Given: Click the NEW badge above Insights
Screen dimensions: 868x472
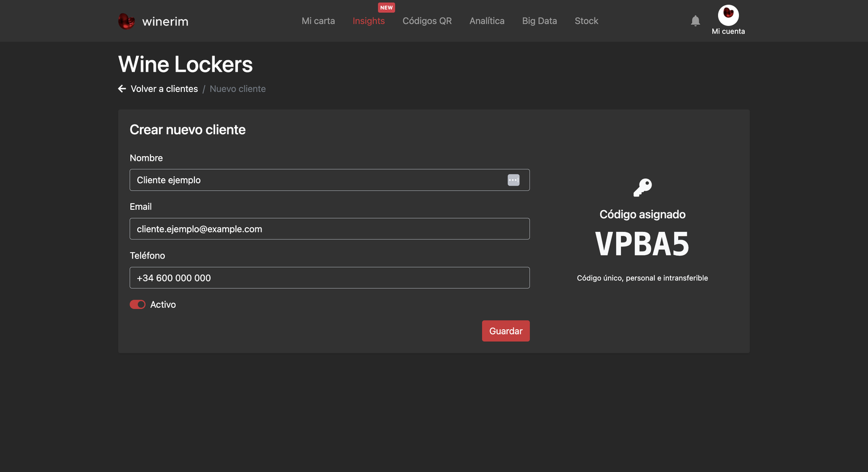Looking at the screenshot, I should pyautogui.click(x=387, y=8).
